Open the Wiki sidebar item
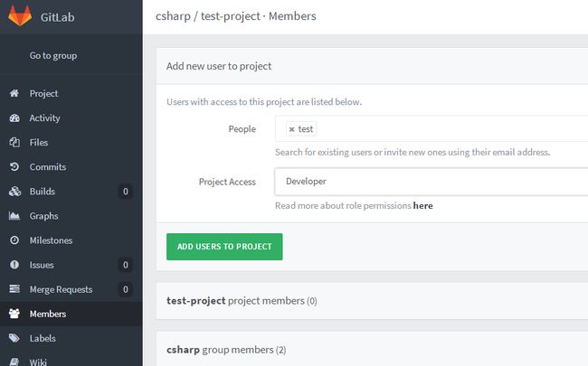This screenshot has width=588, height=366. [38, 361]
